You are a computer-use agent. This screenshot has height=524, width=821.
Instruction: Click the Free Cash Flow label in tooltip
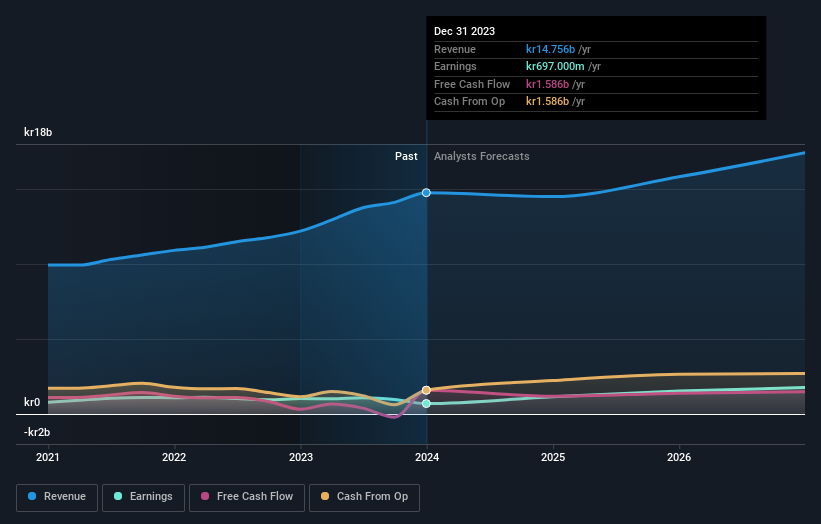coord(472,84)
